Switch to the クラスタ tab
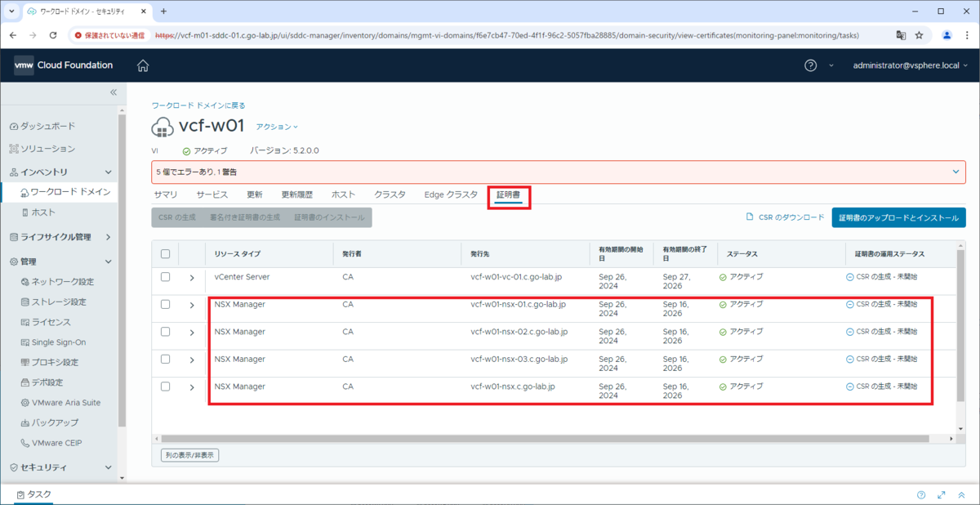Screen dimensions: 980x505 click(x=390, y=194)
